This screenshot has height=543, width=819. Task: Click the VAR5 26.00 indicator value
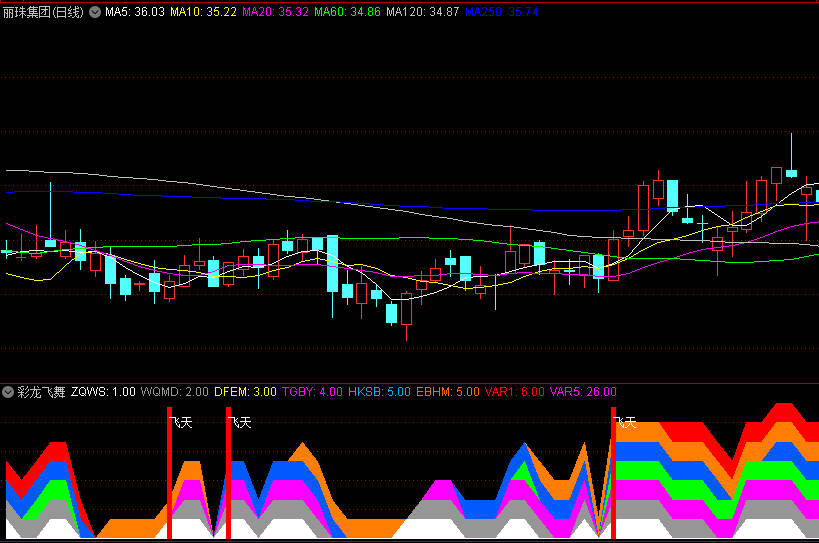click(583, 392)
